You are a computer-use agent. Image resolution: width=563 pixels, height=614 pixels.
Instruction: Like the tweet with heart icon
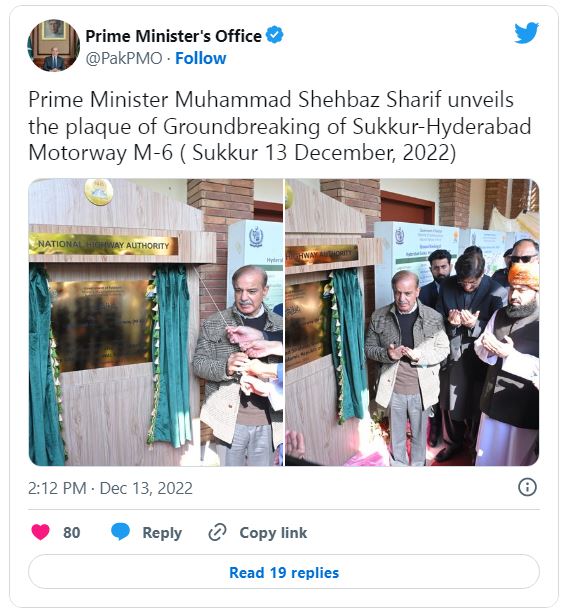coord(40,532)
